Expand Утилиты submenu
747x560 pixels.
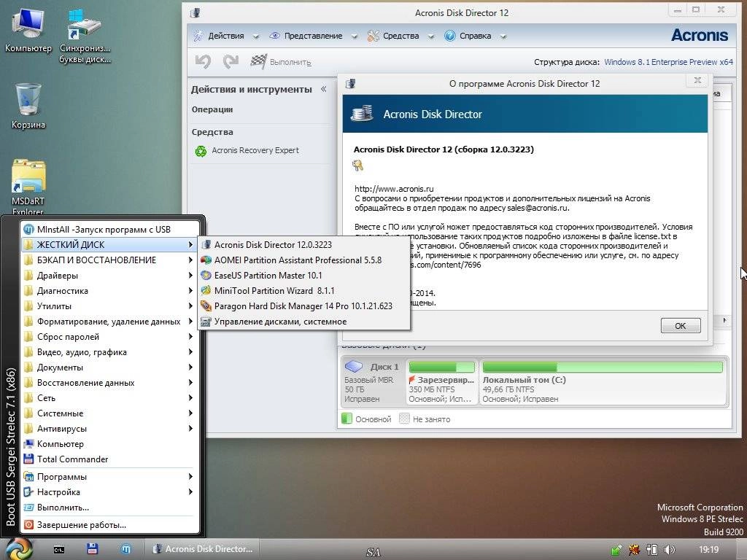pyautogui.click(x=109, y=306)
